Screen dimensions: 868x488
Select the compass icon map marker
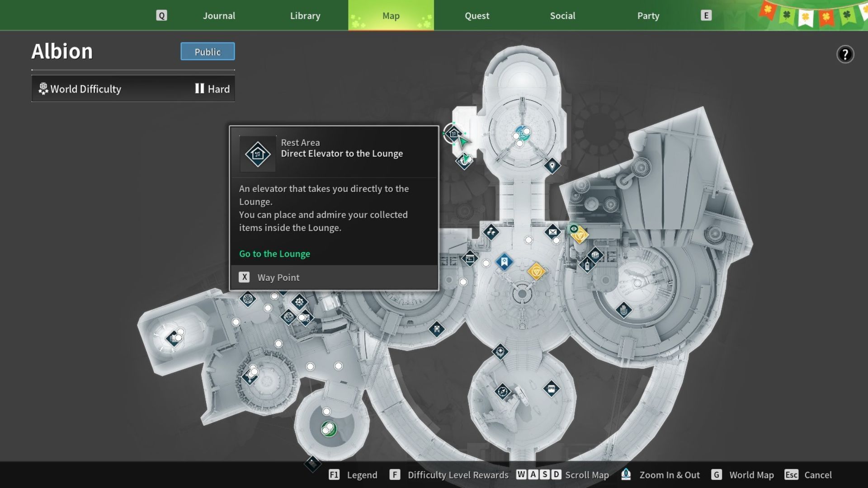click(x=502, y=391)
